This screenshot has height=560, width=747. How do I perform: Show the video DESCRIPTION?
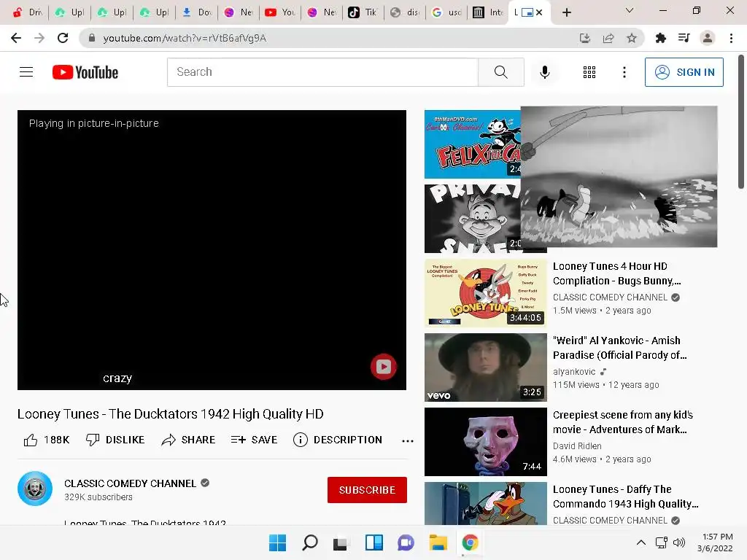point(338,440)
